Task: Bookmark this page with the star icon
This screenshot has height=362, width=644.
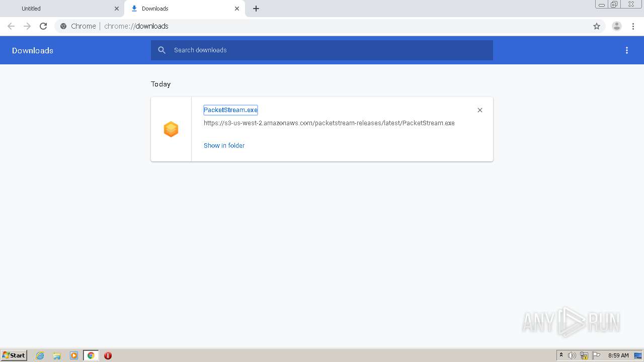Action: [x=597, y=26]
